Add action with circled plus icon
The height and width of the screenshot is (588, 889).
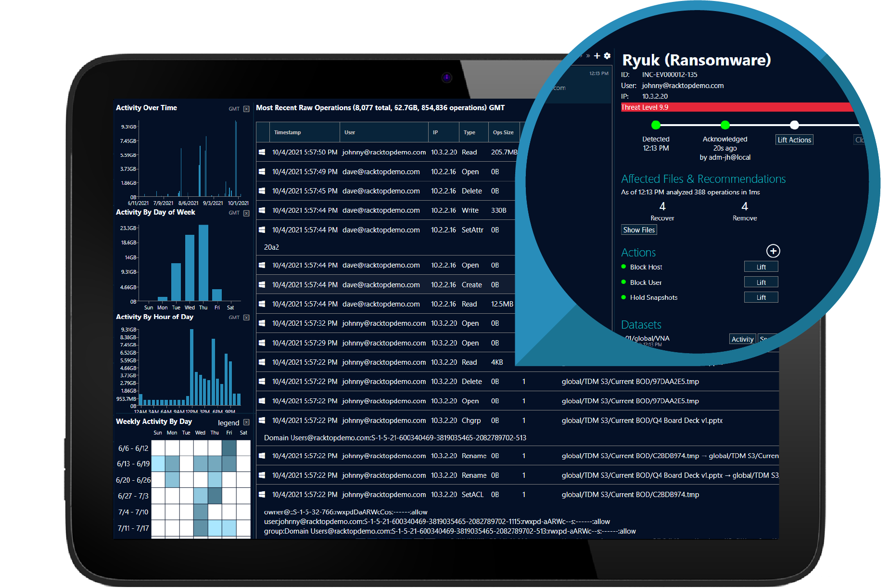pyautogui.click(x=773, y=251)
